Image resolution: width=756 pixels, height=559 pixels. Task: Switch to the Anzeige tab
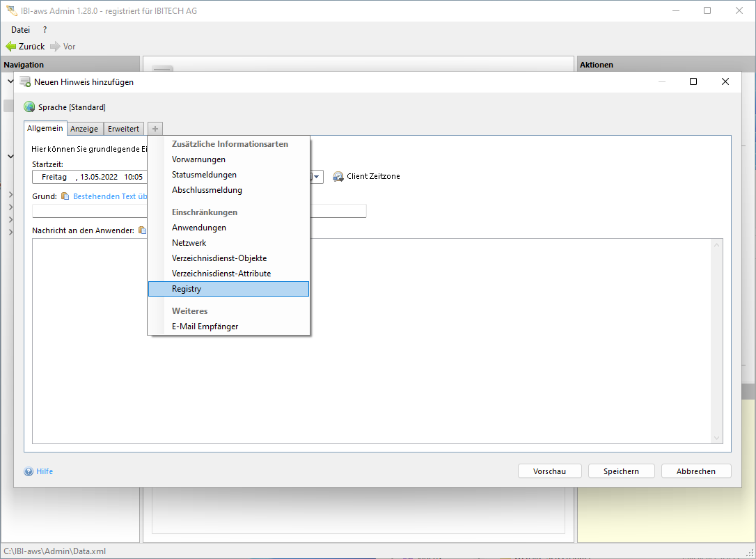tap(84, 129)
